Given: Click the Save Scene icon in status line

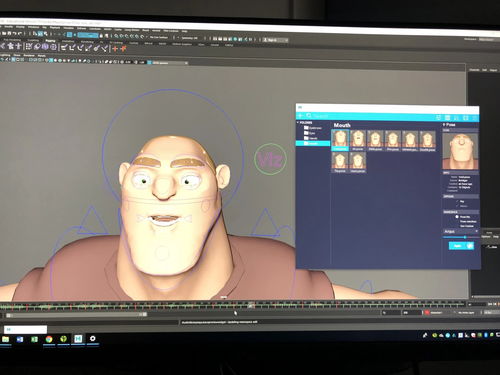Looking at the screenshot, I should click(x=10, y=33).
